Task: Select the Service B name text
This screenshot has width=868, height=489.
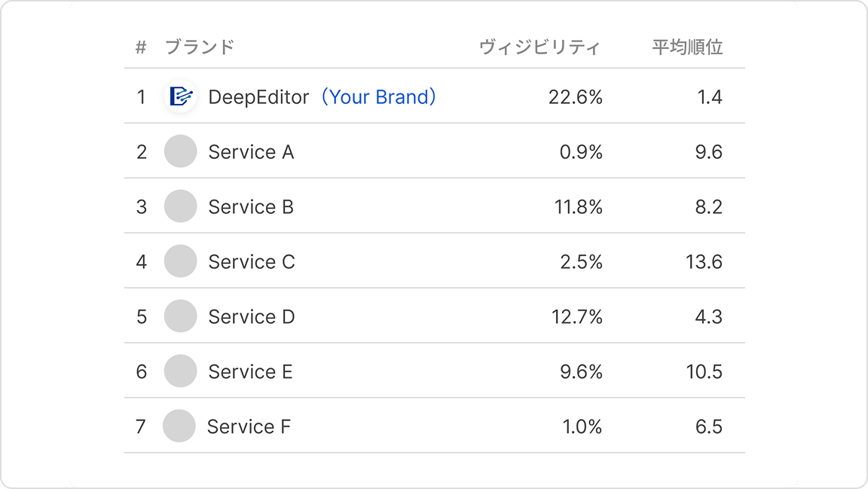Action: click(x=251, y=207)
